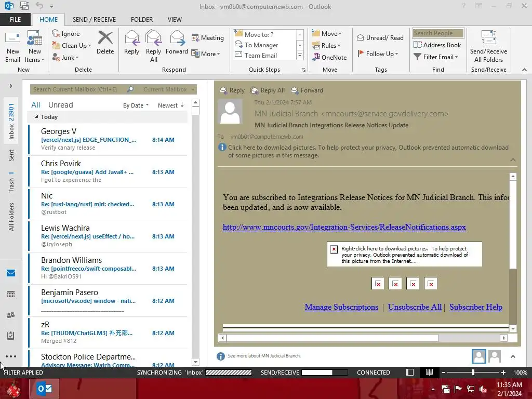Send message to OneNote
Viewport: 532px width, 399px height.
(x=329, y=57)
